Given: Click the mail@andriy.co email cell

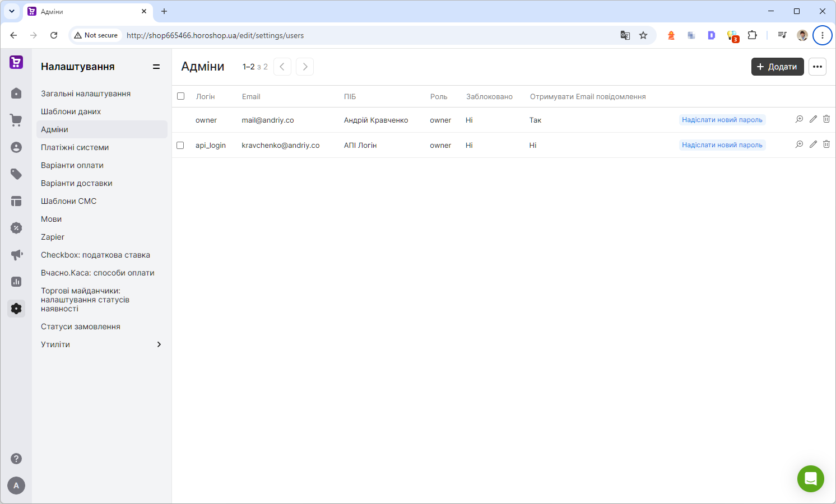Looking at the screenshot, I should coord(268,120).
